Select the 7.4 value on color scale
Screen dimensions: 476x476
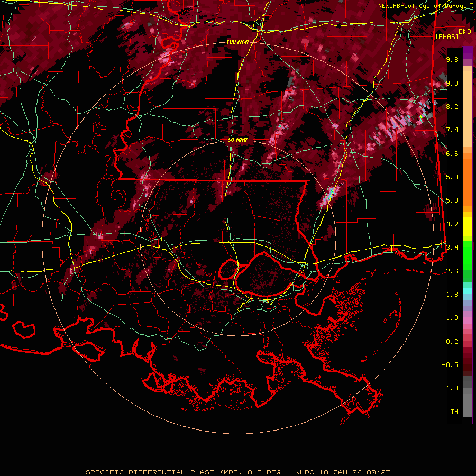click(452, 130)
